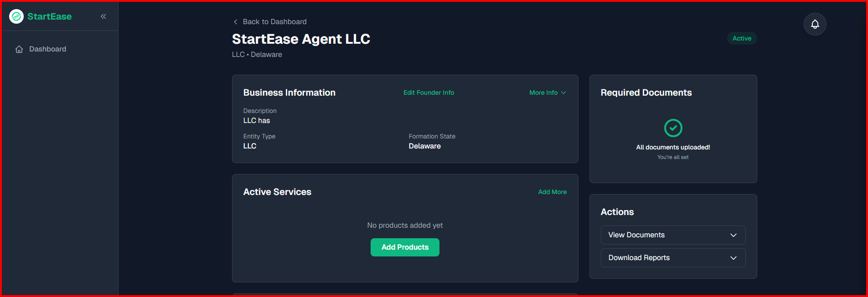This screenshot has height=297, width=868.
Task: Open the View Documents dropdown
Action: pos(673,235)
